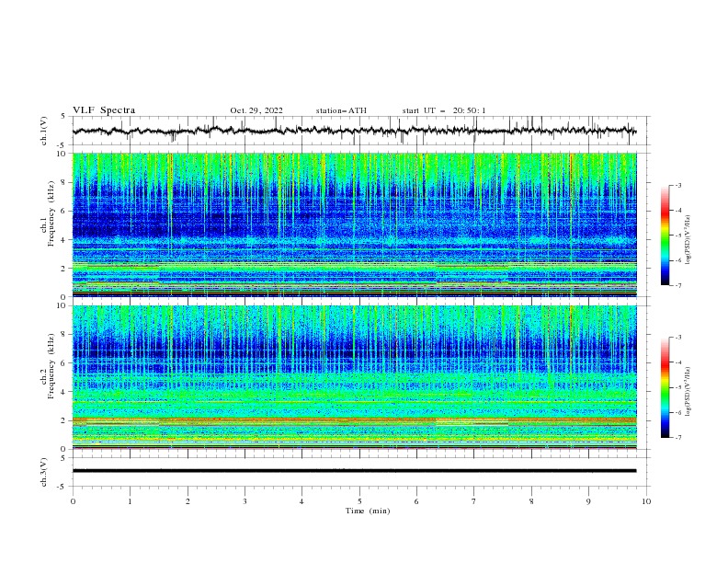728x563 pixels.
Task: Click time axis tick label "1"
Action: point(130,501)
